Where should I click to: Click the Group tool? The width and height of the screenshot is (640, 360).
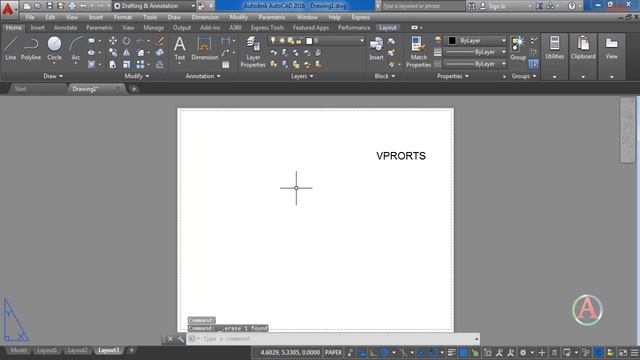point(518,48)
